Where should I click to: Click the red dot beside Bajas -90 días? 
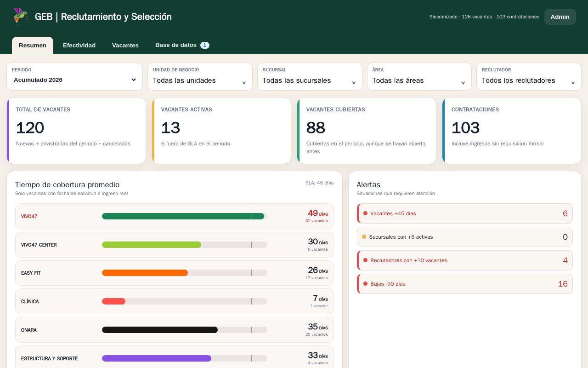point(365,284)
